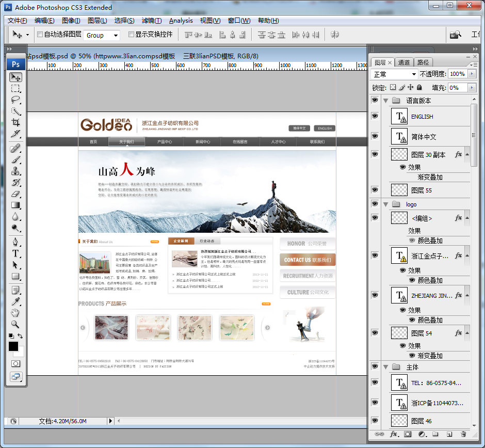
Task: Select the Quick Selection tool
Action: 15,111
